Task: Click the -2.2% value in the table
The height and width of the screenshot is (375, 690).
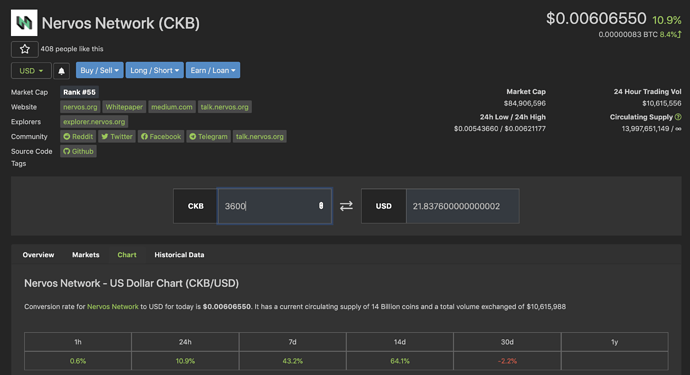Action: pos(507,361)
